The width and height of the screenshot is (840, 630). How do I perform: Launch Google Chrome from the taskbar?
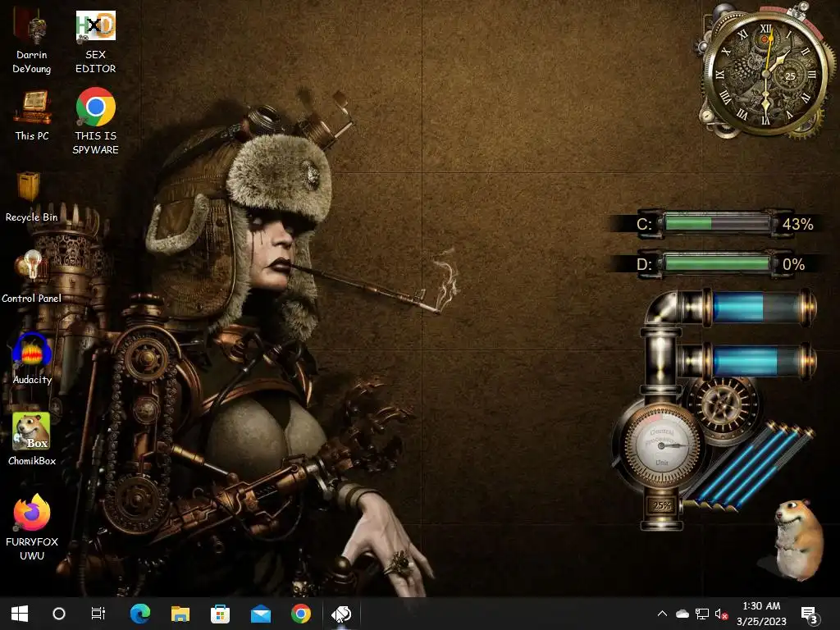click(300, 614)
